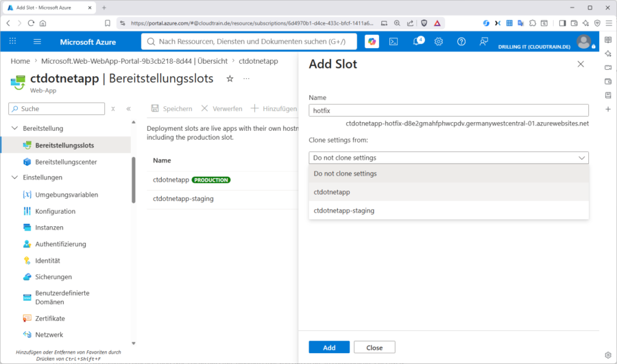The height and width of the screenshot is (364, 617).
Task: Go to Home breadcrumb
Action: pyautogui.click(x=20, y=61)
